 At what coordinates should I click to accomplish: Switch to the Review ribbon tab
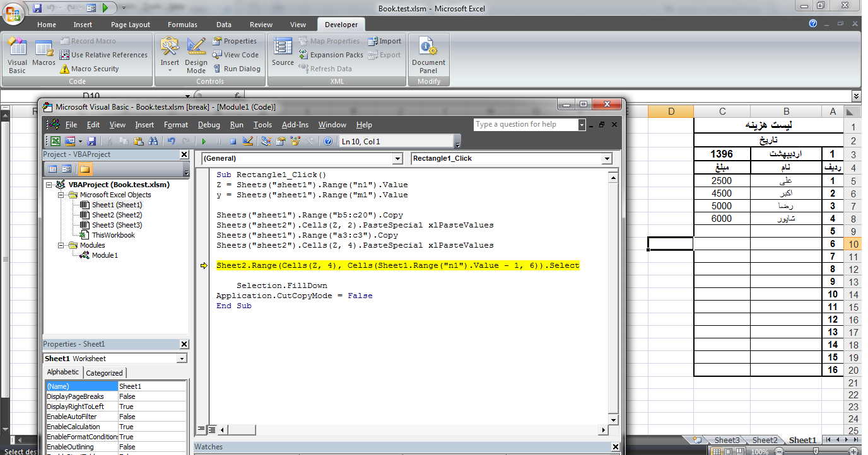tap(261, 25)
